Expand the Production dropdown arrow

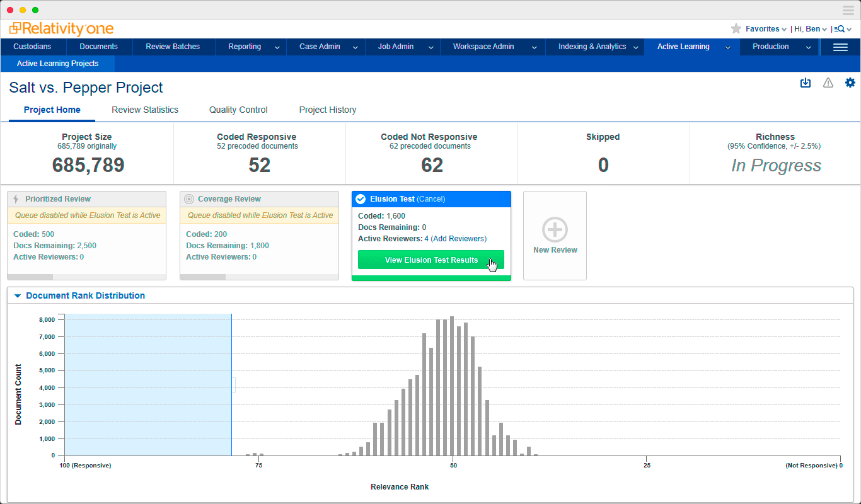(x=809, y=47)
